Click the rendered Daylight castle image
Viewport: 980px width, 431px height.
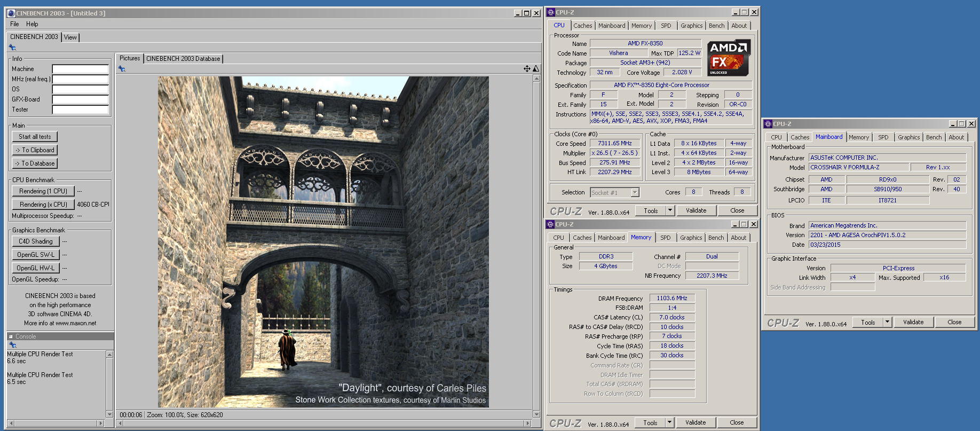point(323,242)
